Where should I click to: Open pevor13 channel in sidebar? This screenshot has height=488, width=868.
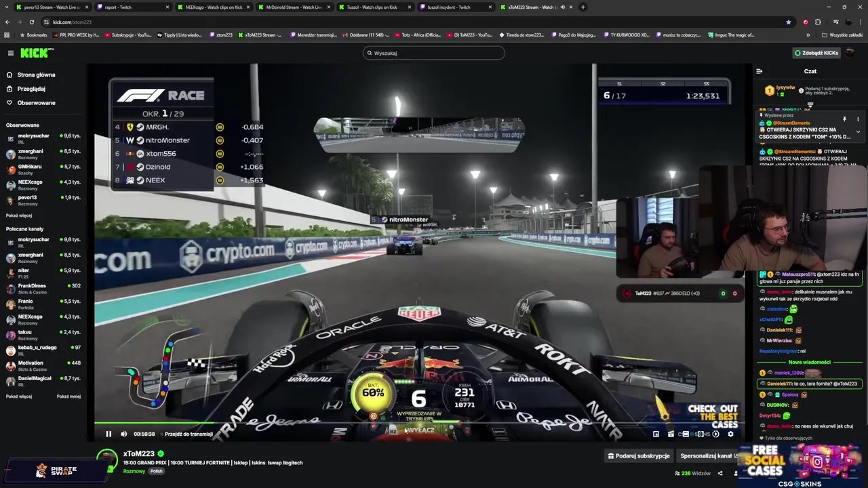(x=43, y=200)
